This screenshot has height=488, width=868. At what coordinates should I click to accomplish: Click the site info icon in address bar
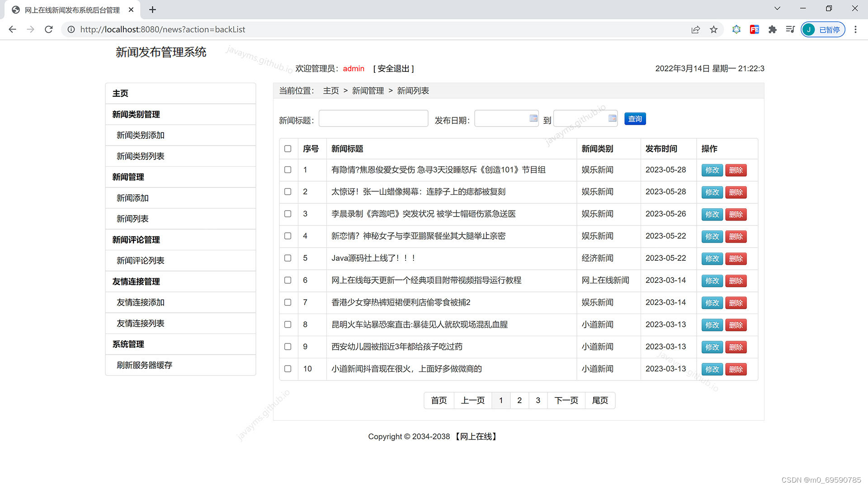tap(71, 29)
